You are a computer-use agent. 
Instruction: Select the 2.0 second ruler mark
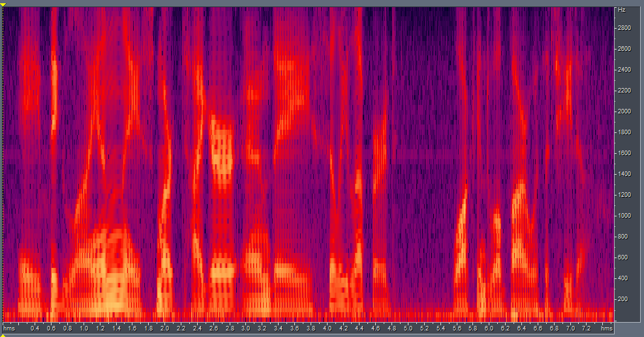click(164, 329)
